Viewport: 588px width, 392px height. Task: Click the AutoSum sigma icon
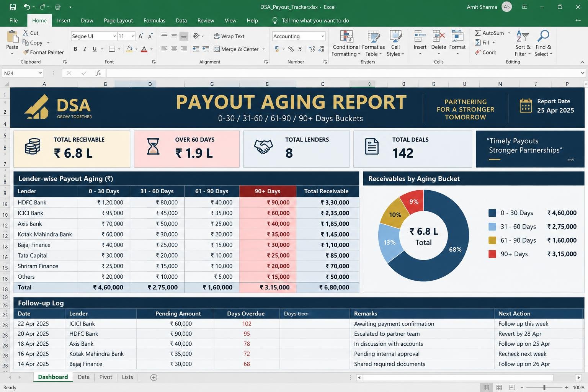478,33
